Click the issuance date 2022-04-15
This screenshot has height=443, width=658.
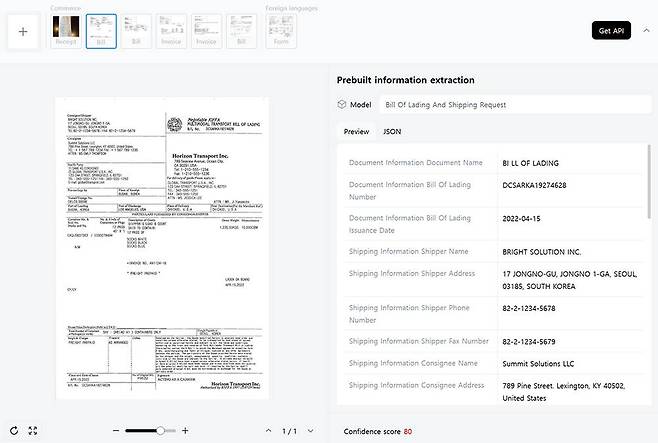[521, 219]
